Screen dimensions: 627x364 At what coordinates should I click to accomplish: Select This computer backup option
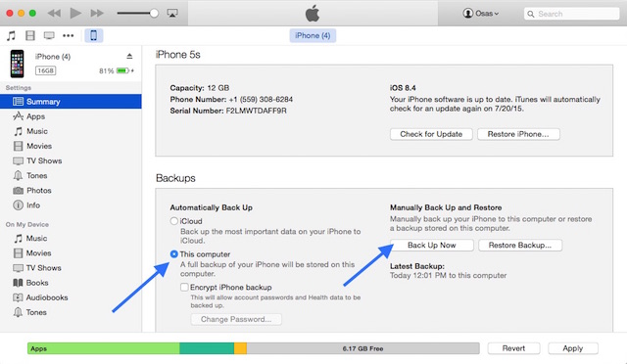[174, 254]
